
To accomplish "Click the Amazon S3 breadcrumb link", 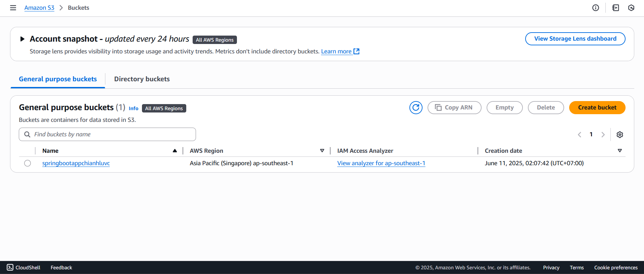I will pyautogui.click(x=39, y=8).
